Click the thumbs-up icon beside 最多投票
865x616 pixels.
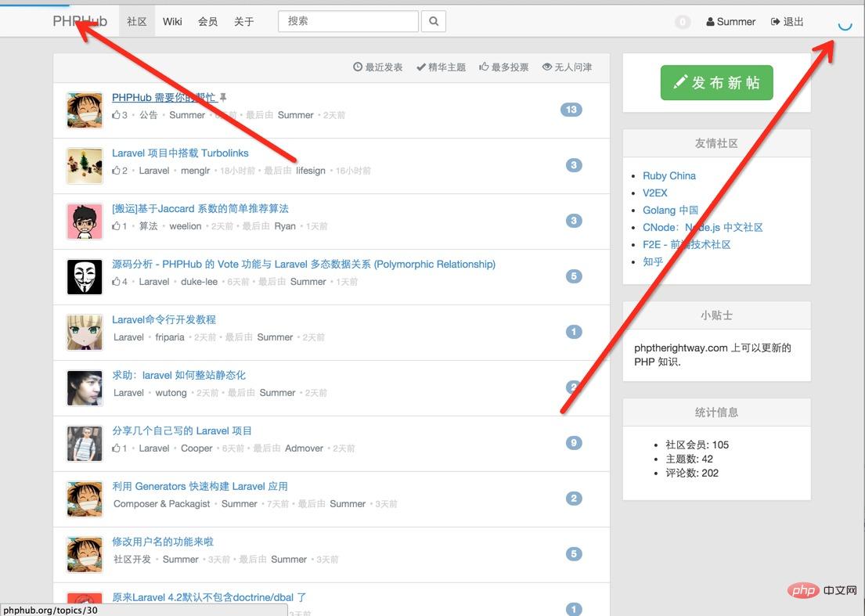(x=483, y=67)
